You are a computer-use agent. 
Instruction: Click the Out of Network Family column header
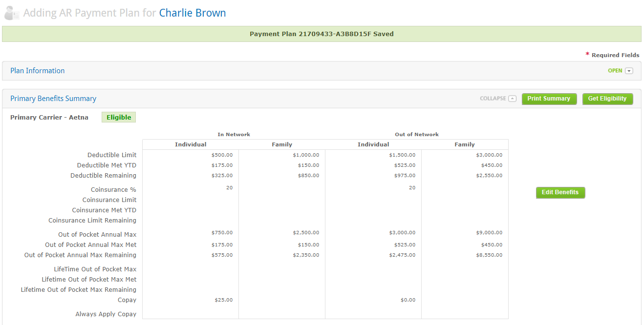464,144
